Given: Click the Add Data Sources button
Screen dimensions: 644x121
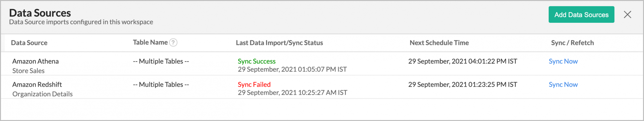Looking at the screenshot, I should pyautogui.click(x=581, y=14).
